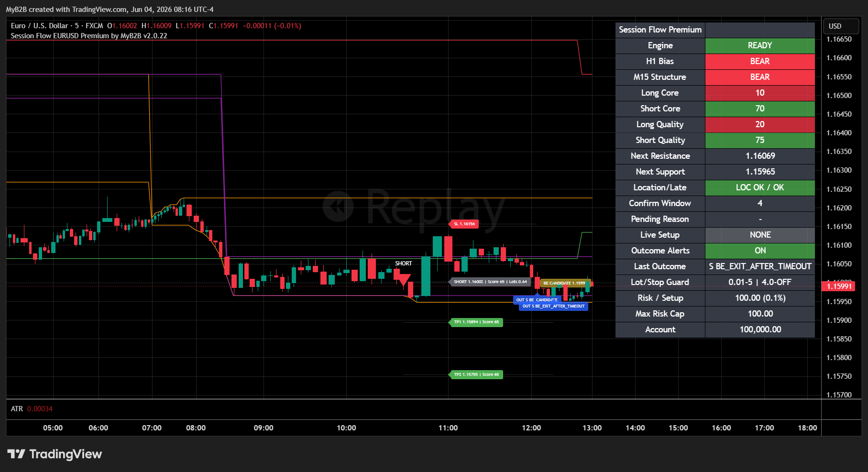Viewport: 868px width, 472px height.
Task: Click the Long Core value 10
Action: point(760,93)
